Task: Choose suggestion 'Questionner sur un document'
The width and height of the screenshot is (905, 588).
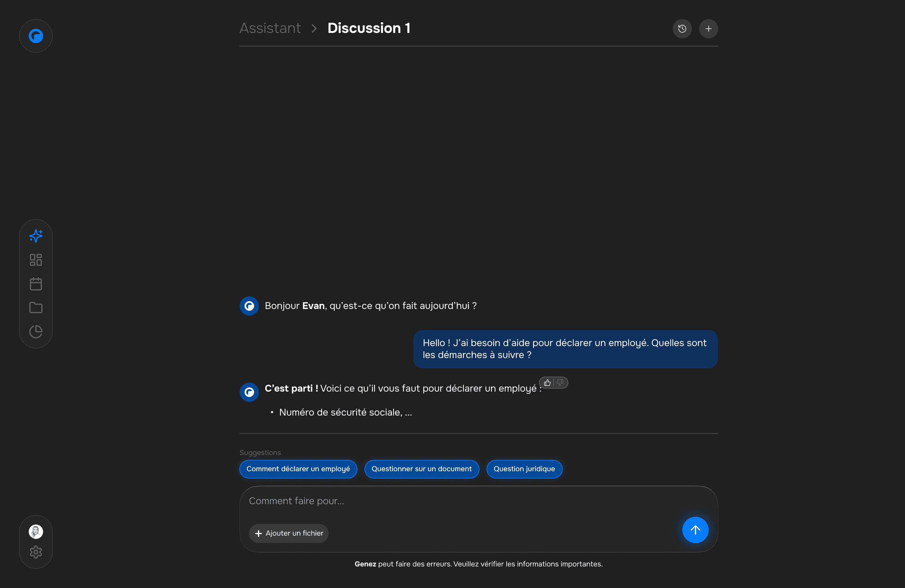Action: (x=421, y=469)
